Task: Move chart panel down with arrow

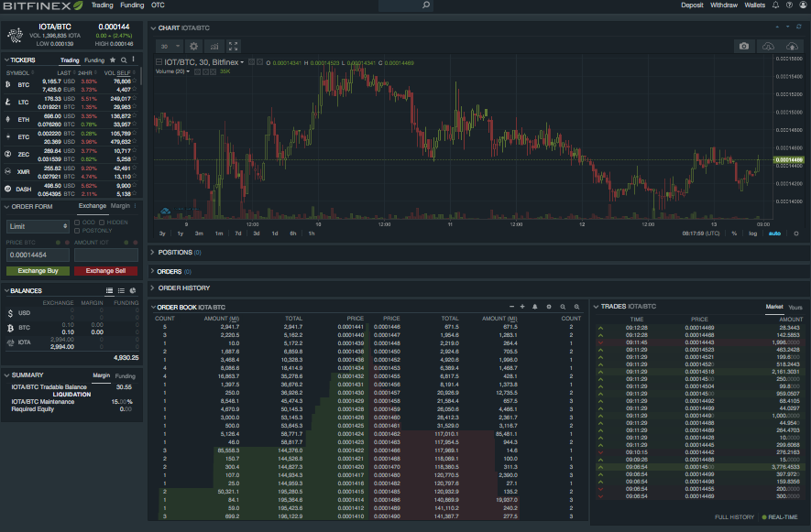Action: point(788,27)
